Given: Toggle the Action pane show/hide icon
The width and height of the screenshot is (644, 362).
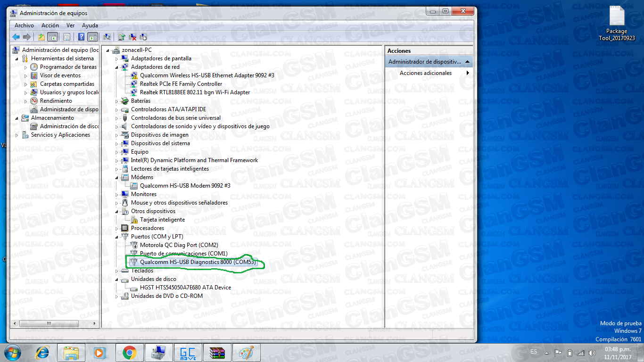Looking at the screenshot, I should click(x=93, y=37).
